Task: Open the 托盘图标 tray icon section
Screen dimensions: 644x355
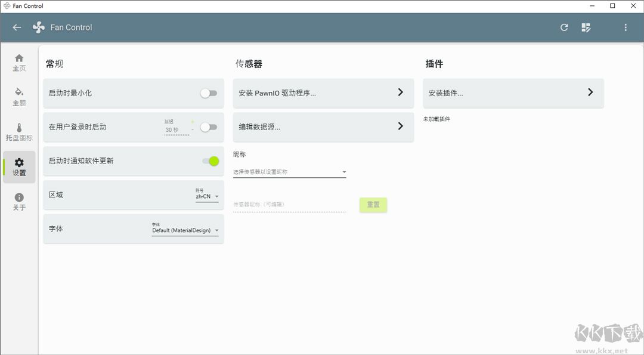Action: coord(19,132)
